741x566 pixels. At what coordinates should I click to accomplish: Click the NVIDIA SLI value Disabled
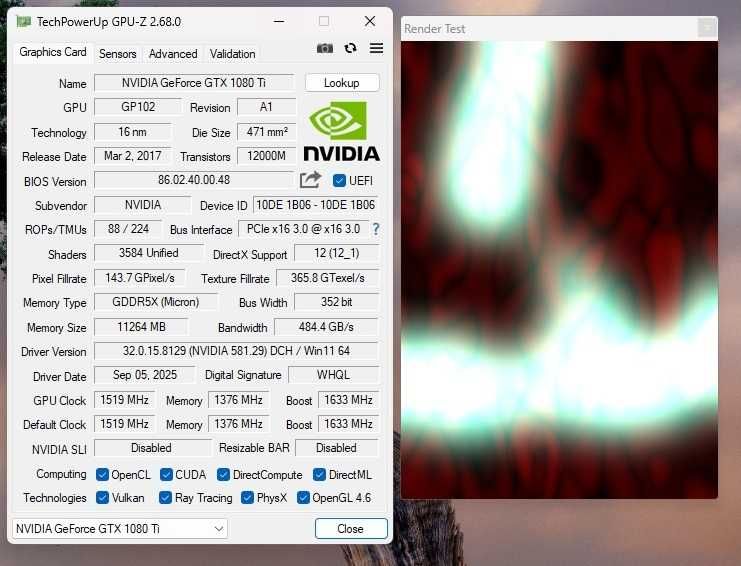(151, 448)
